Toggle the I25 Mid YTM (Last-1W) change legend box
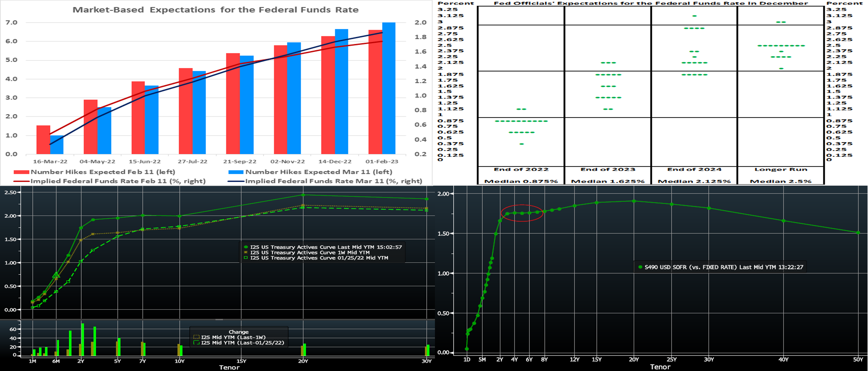 pyautogui.click(x=196, y=337)
